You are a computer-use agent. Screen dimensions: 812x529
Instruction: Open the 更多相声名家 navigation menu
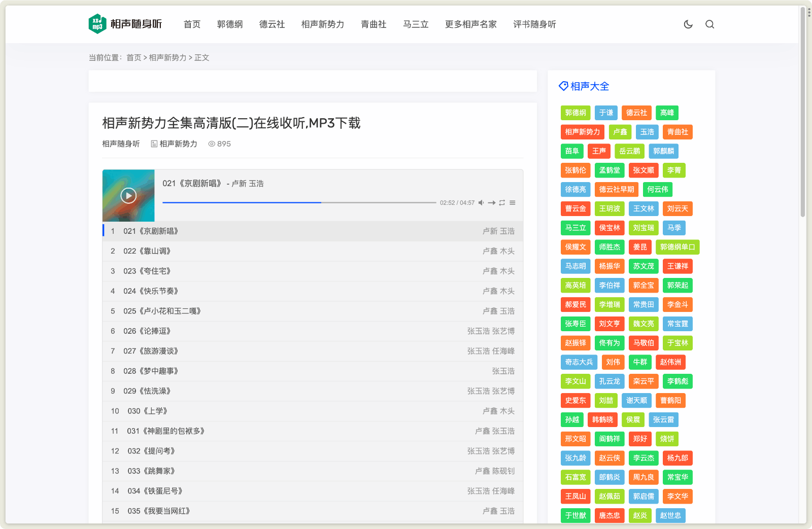tap(470, 24)
